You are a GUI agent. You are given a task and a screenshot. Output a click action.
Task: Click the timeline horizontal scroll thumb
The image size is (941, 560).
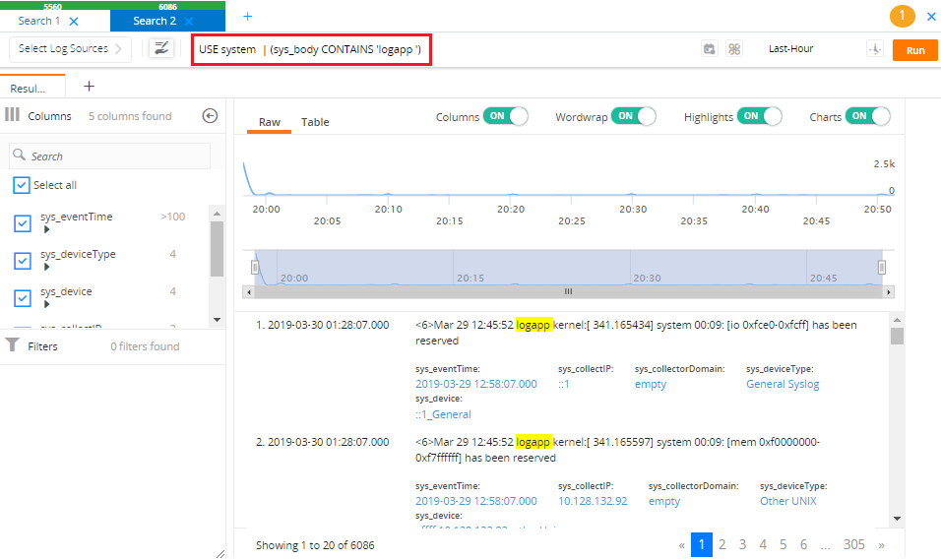point(568,291)
